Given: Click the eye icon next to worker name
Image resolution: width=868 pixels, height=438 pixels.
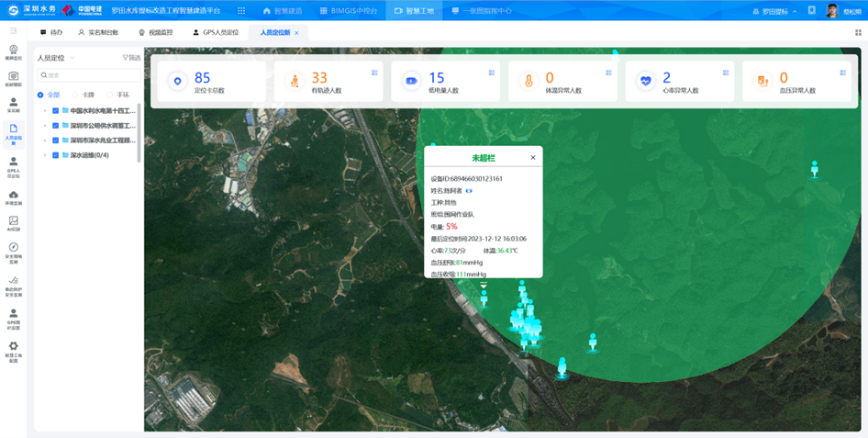Looking at the screenshot, I should tap(469, 190).
